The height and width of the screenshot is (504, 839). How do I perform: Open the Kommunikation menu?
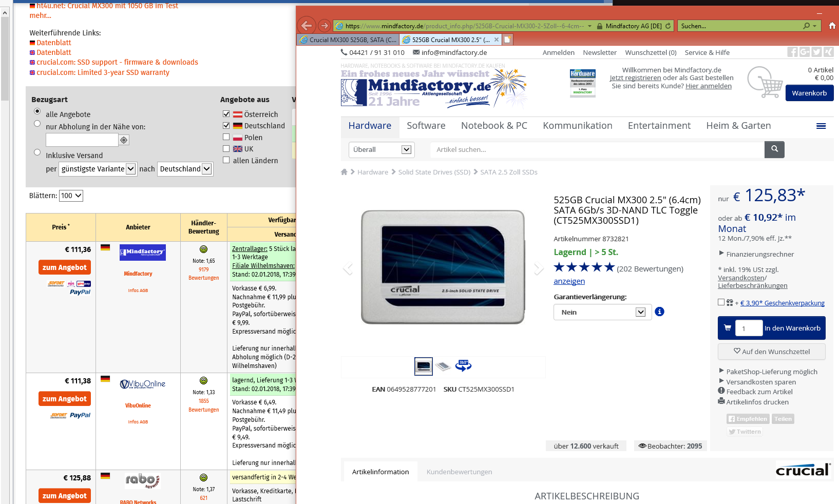(x=578, y=126)
